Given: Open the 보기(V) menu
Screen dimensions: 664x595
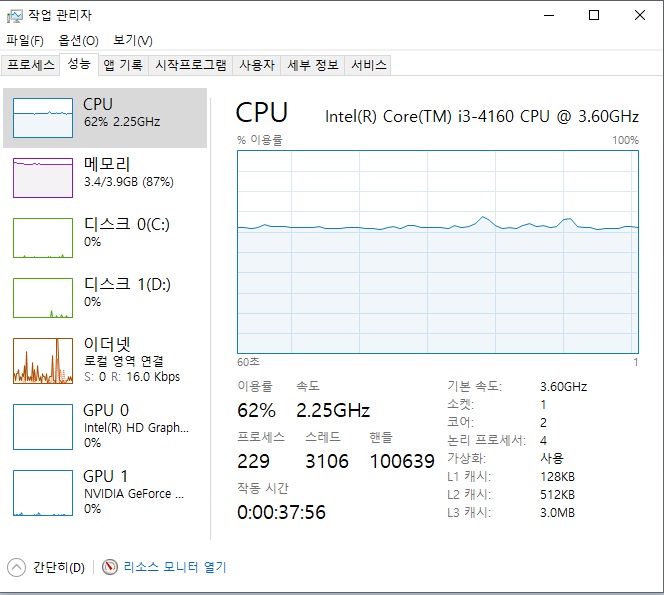Looking at the screenshot, I should pos(132,40).
